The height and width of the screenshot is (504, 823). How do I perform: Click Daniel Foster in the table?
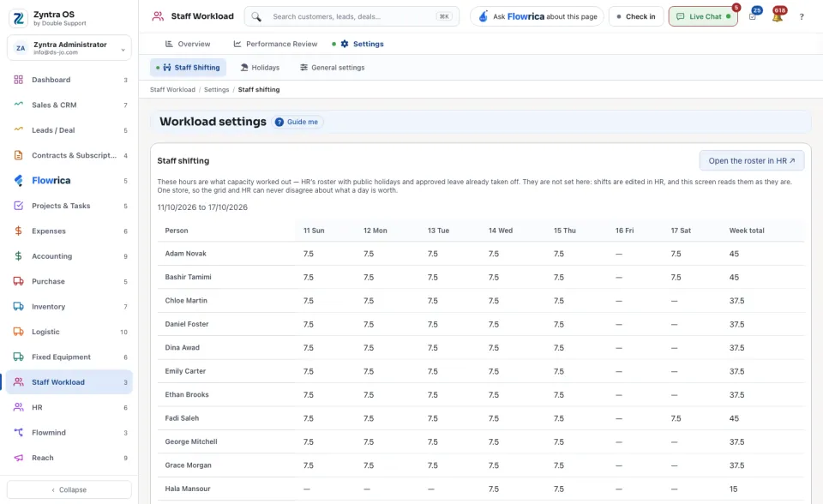186,324
